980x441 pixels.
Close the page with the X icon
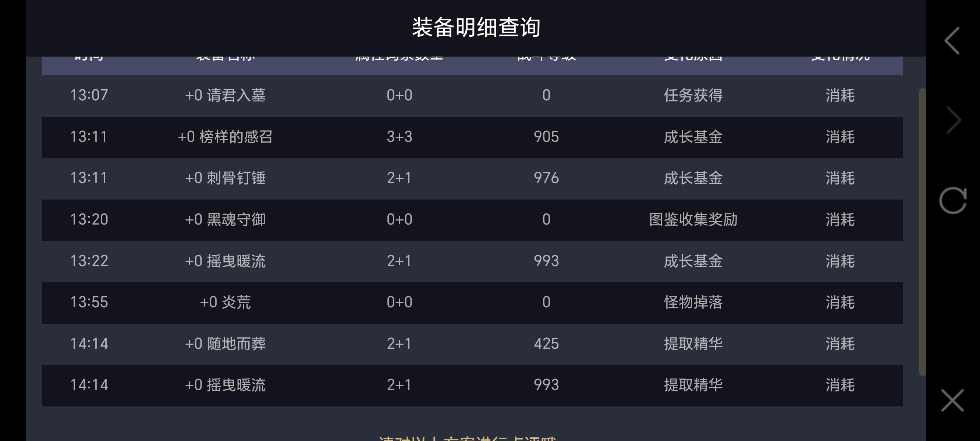pyautogui.click(x=952, y=400)
